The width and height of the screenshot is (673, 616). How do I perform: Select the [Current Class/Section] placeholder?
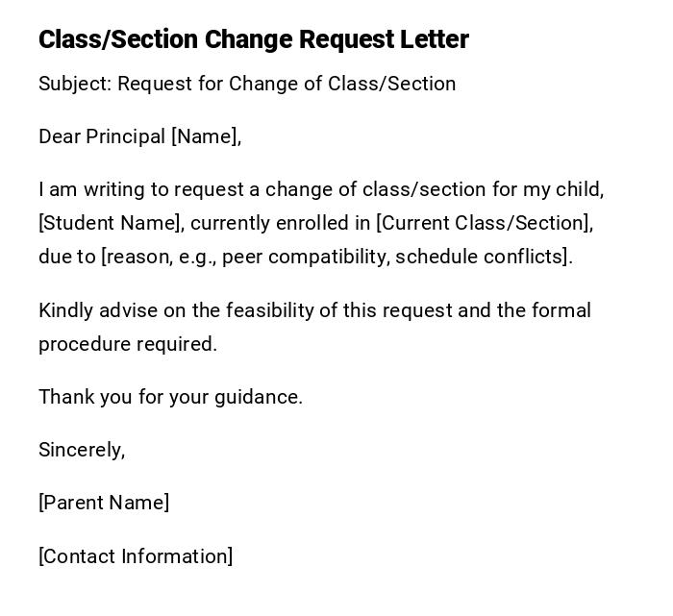coord(484,223)
